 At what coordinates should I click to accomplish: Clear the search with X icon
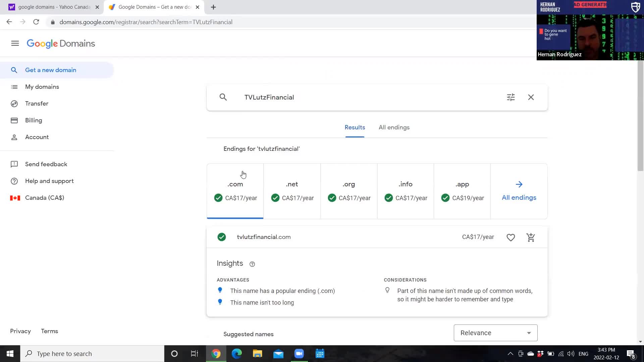(x=531, y=97)
